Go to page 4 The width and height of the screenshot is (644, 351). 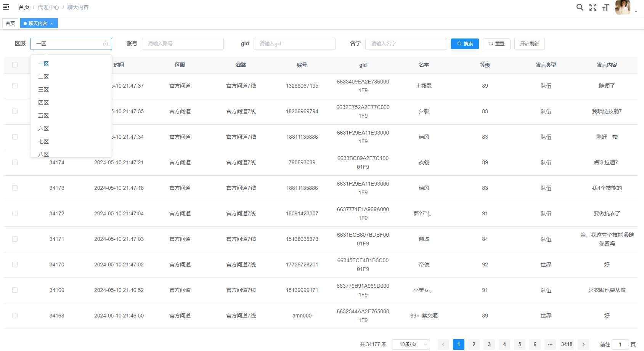coord(504,344)
